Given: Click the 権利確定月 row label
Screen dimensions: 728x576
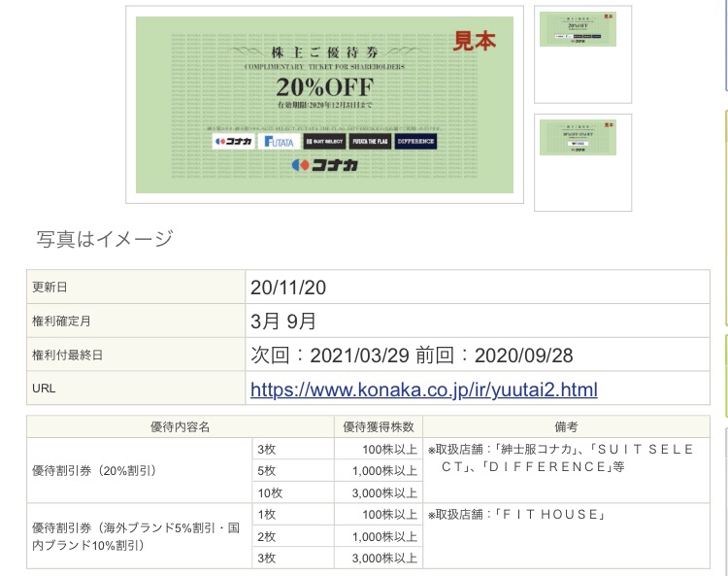Looking at the screenshot, I should point(61,321).
